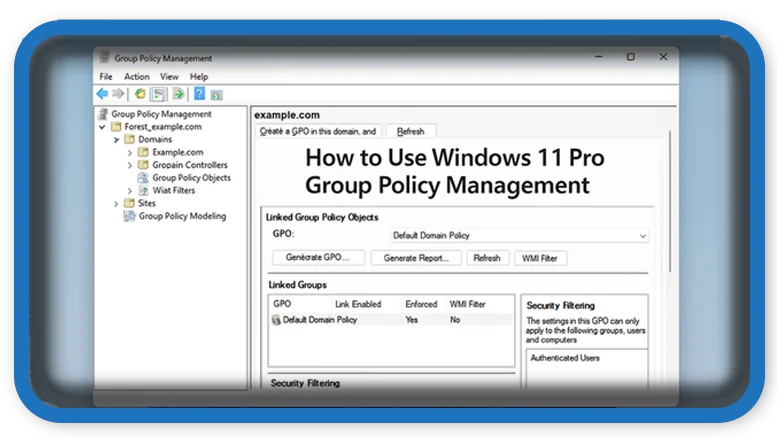Select the Refresh tab beside Create a GPO

coord(411,131)
